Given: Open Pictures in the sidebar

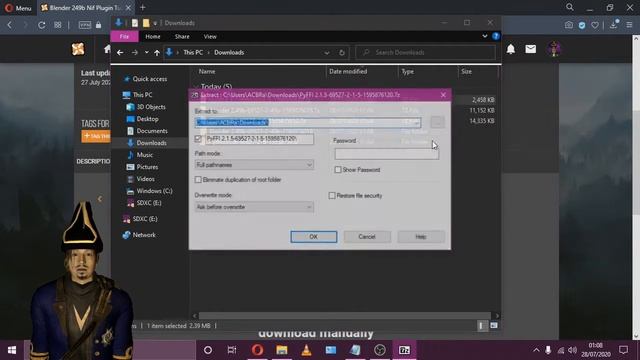Looking at the screenshot, I should coord(147,167).
